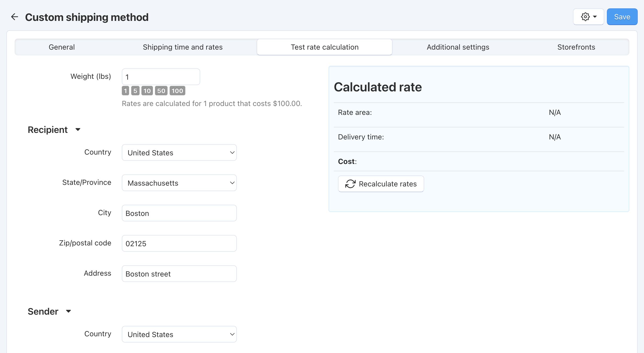This screenshot has height=353, width=644.
Task: Click the refresh icon in Recalculate rates
Action: 350,184
